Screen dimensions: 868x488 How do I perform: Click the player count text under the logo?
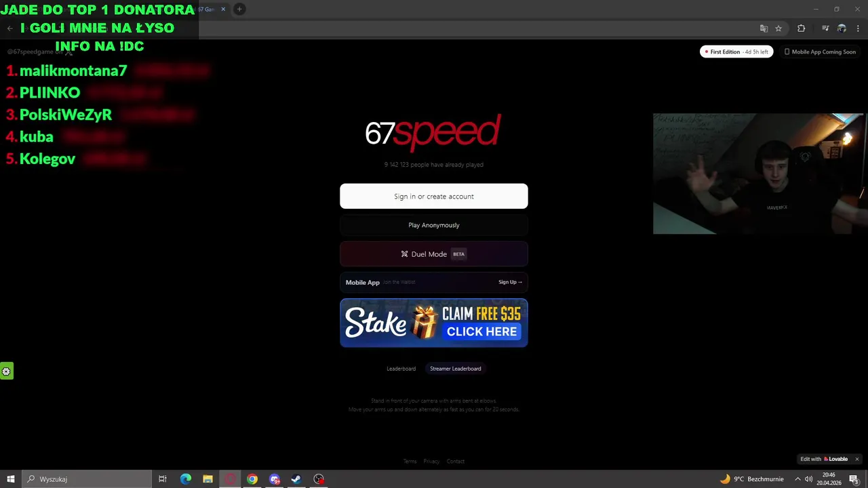click(433, 165)
